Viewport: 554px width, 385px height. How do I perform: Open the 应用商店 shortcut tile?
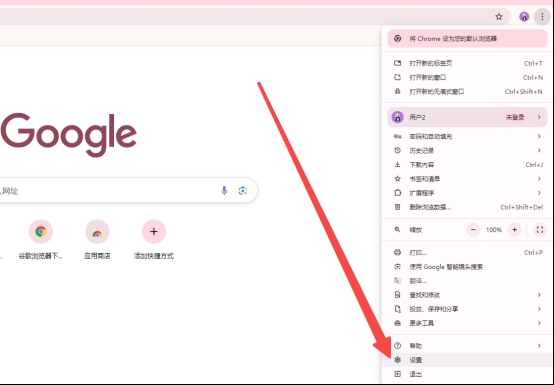coord(97,240)
